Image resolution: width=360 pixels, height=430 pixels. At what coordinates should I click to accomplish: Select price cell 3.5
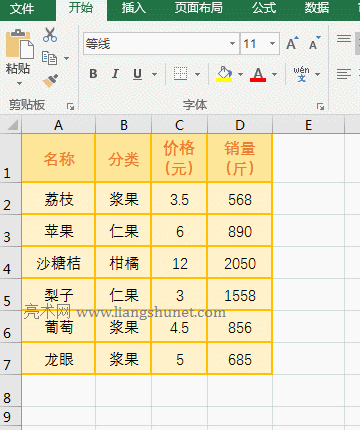[179, 198]
